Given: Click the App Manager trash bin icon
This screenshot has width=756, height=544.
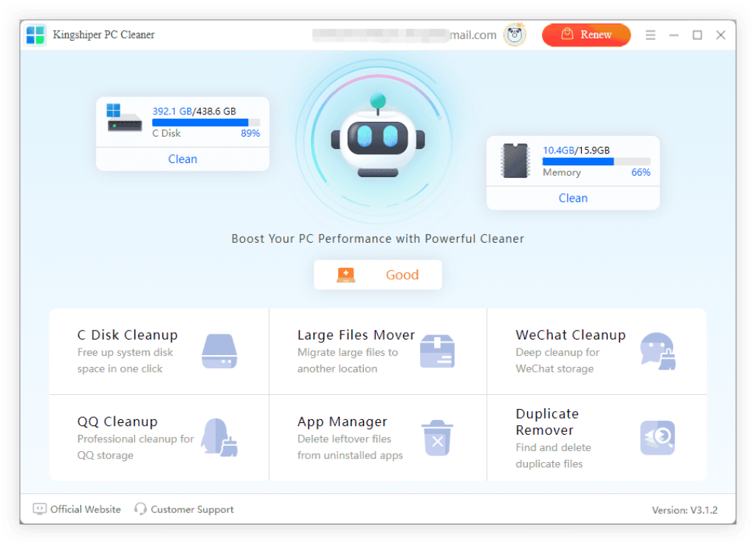Looking at the screenshot, I should pos(437,438).
